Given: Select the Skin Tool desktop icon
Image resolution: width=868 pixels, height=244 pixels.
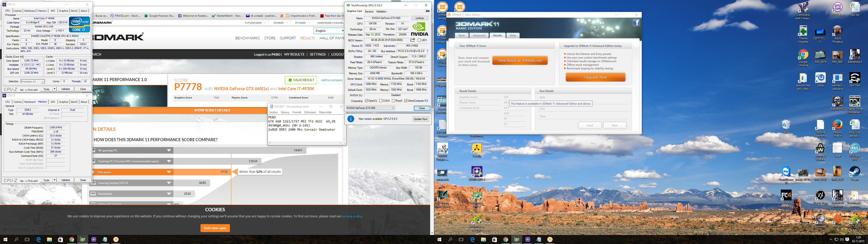Looking at the screenshot, I should pyautogui.click(x=854, y=80).
